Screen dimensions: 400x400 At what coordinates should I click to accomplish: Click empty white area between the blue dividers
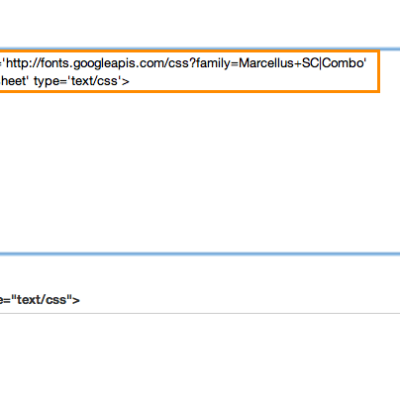point(200,172)
